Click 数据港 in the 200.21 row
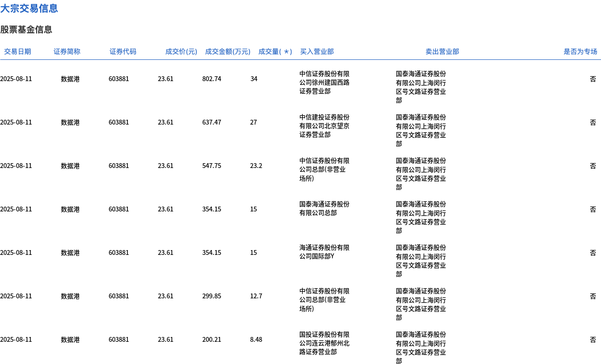This screenshot has width=601, height=364. (70, 339)
